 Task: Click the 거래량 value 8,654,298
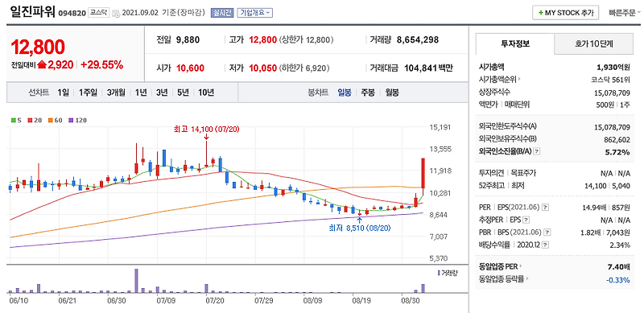(418, 40)
